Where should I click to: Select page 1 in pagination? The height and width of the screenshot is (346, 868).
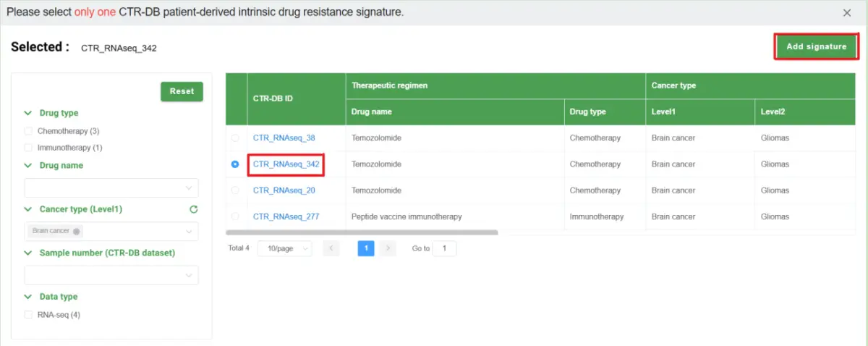(366, 248)
